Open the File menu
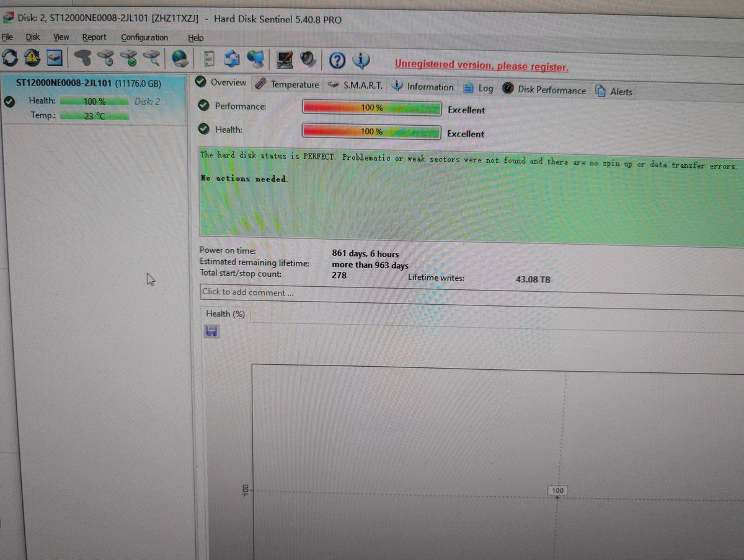Image resolution: width=744 pixels, height=560 pixels. (x=7, y=37)
